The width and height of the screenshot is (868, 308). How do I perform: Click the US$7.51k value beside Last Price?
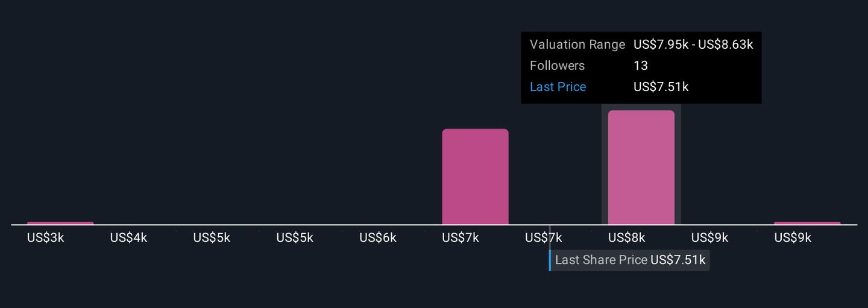661,87
